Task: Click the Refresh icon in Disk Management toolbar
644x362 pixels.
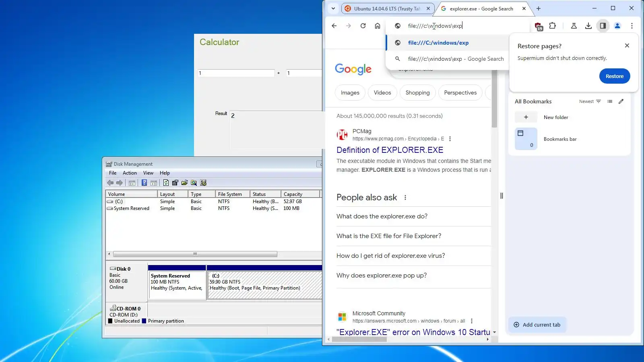Action: tap(166, 183)
